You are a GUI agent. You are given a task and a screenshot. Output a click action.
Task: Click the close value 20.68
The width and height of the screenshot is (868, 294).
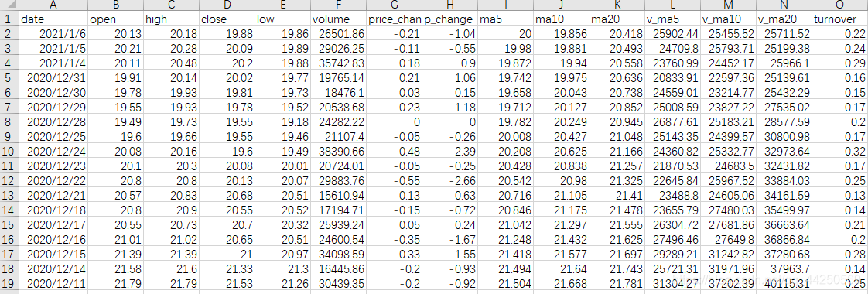click(227, 196)
